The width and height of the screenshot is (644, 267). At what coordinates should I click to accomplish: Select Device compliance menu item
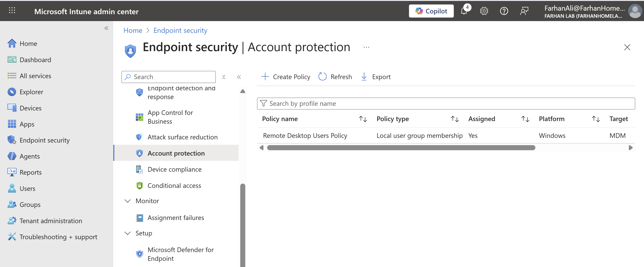tap(174, 169)
